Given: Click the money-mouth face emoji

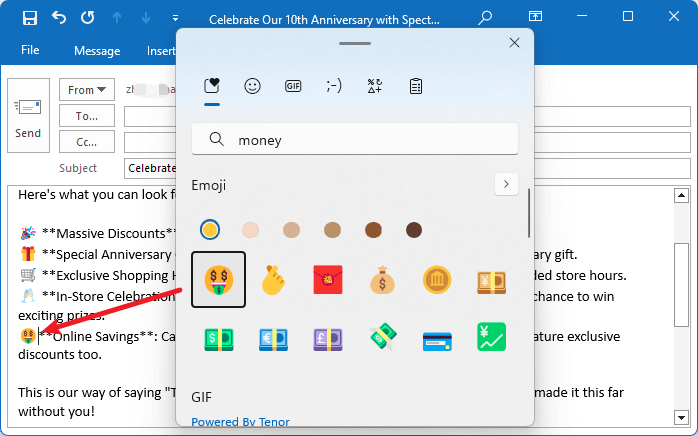Looking at the screenshot, I should click(219, 280).
